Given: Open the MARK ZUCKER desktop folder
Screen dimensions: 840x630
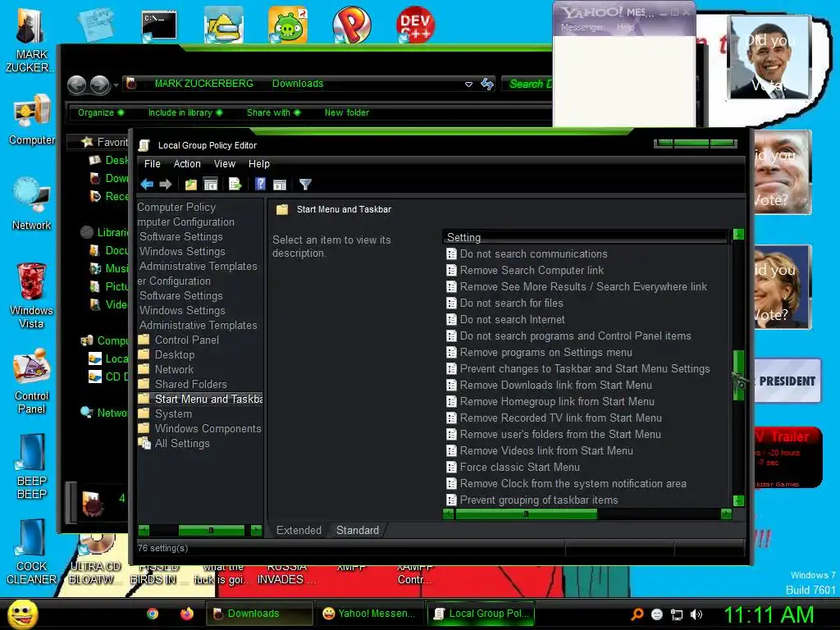Looking at the screenshot, I should pos(30,41).
